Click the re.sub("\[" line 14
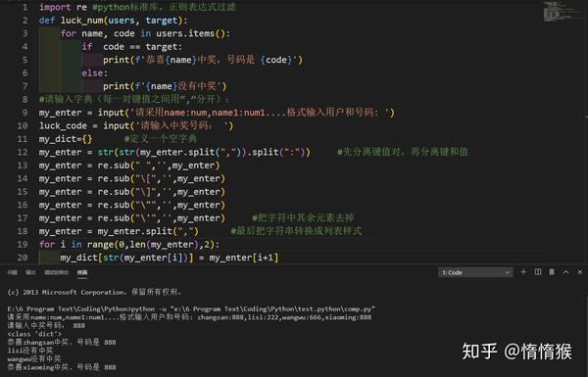Viewport: 588px width, 377px height. pos(131,178)
